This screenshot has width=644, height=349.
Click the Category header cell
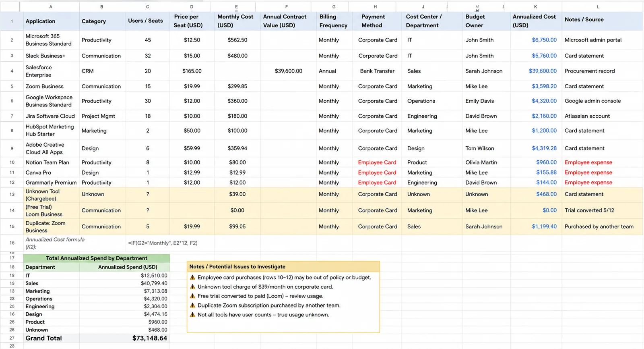point(103,21)
